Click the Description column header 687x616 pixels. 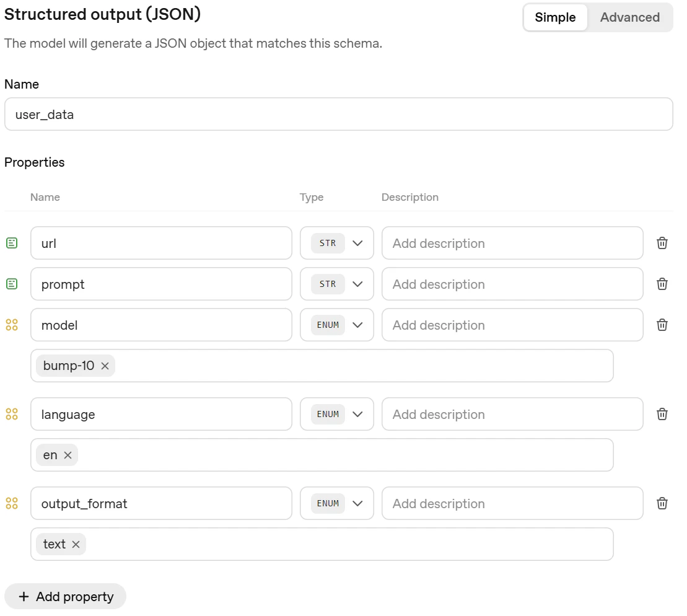(410, 197)
